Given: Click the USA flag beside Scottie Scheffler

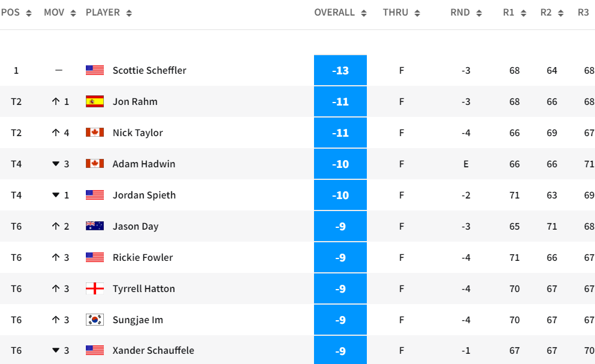Looking at the screenshot, I should (x=95, y=70).
